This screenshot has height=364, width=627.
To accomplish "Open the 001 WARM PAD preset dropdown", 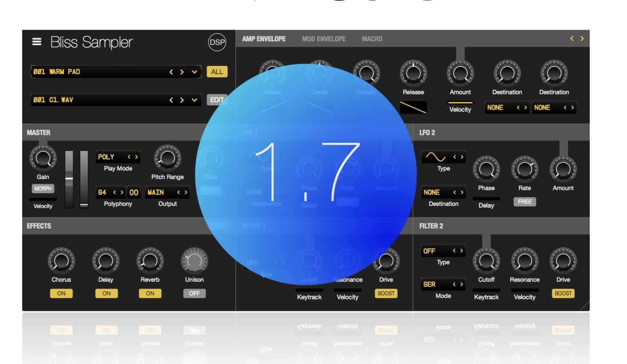I will [194, 72].
